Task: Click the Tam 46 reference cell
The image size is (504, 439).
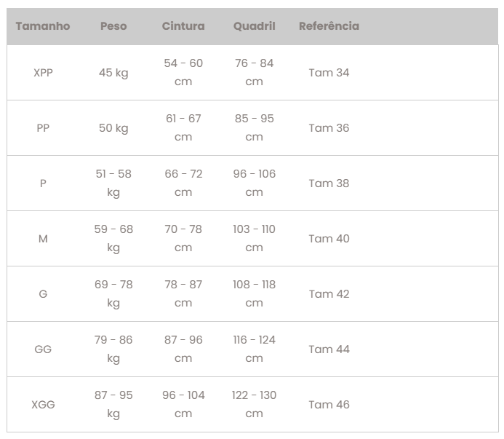Action: (x=329, y=405)
